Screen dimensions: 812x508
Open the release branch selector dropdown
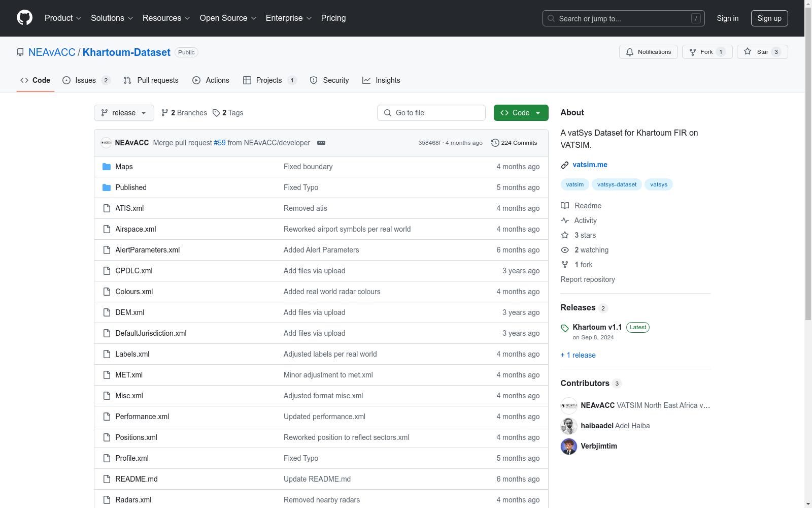pos(124,113)
